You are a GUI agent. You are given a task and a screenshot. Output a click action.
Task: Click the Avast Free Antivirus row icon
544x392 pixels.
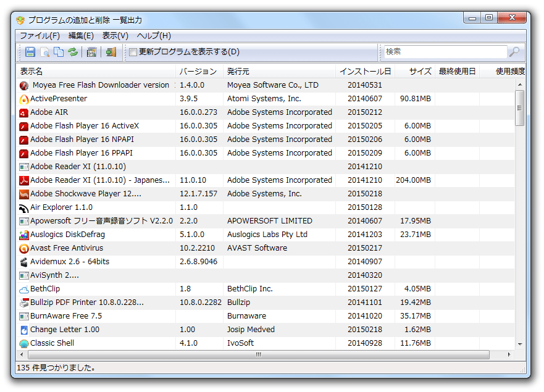(x=24, y=248)
